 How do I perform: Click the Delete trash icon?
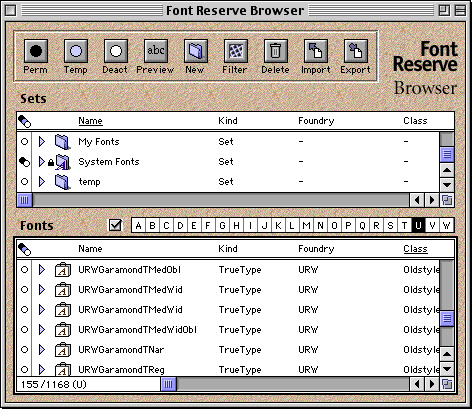point(276,51)
